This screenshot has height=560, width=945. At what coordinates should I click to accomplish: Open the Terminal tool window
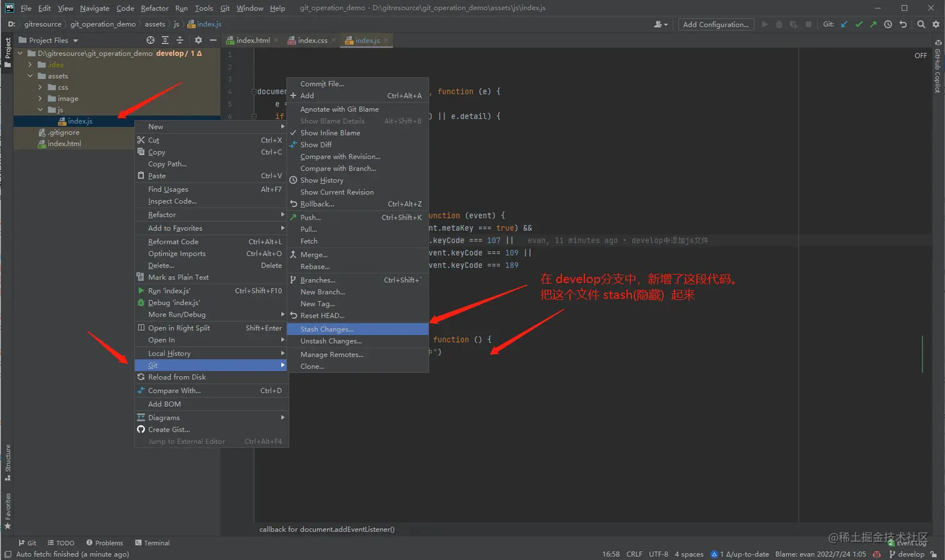(x=152, y=543)
